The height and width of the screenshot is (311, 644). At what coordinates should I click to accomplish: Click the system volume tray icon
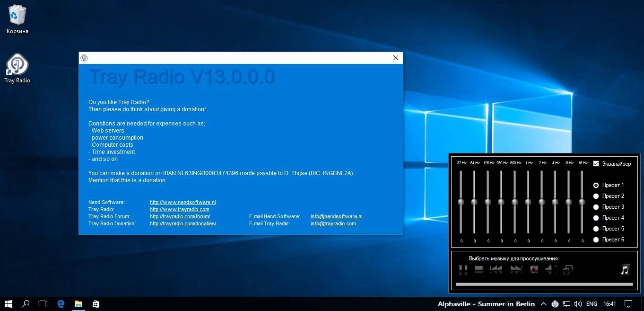[578, 304]
